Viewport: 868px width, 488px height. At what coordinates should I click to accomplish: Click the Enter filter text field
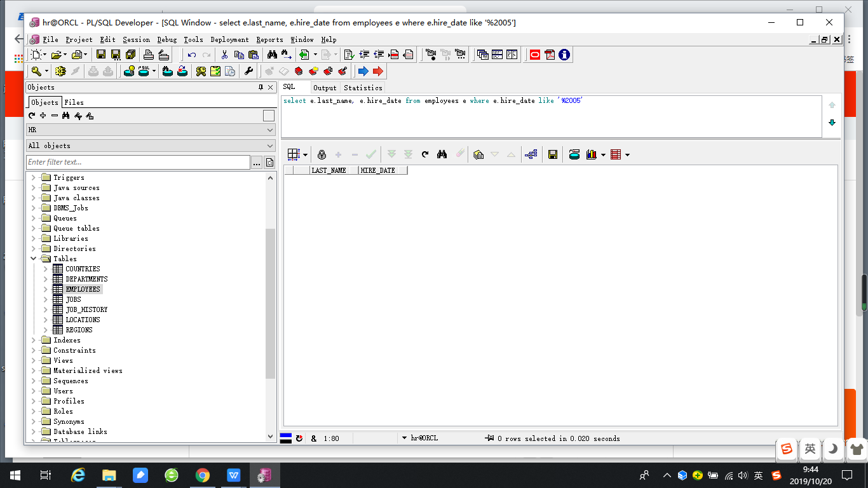(138, 162)
